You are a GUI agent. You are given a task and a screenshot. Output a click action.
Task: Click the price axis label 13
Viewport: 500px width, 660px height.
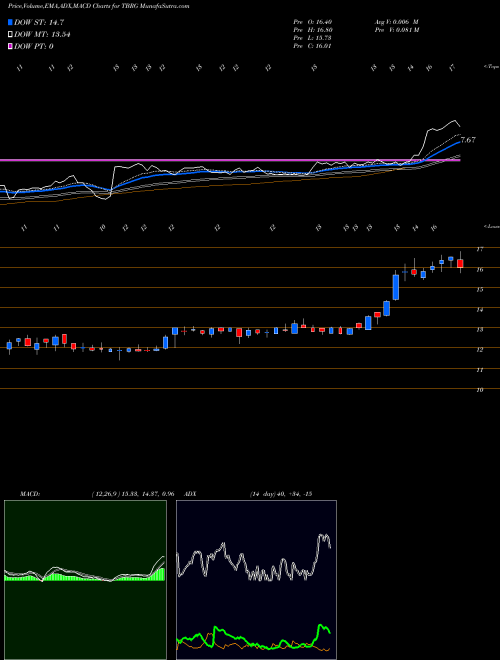tap(479, 330)
